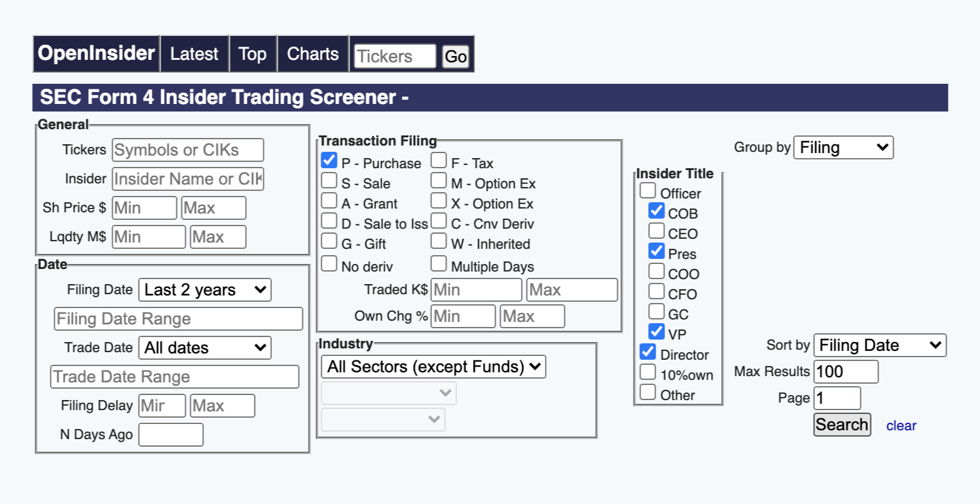
Task: Open the All Sectors industry dropdown
Action: point(433,367)
